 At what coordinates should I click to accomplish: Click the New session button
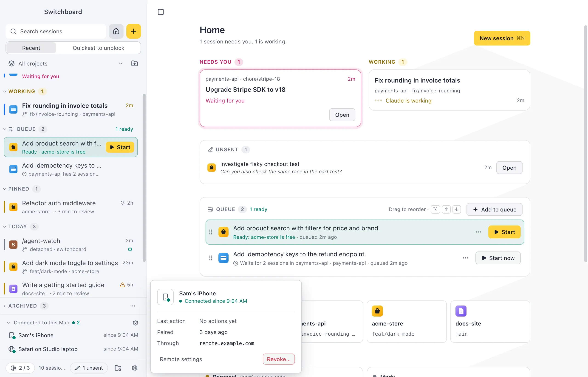tap(502, 38)
